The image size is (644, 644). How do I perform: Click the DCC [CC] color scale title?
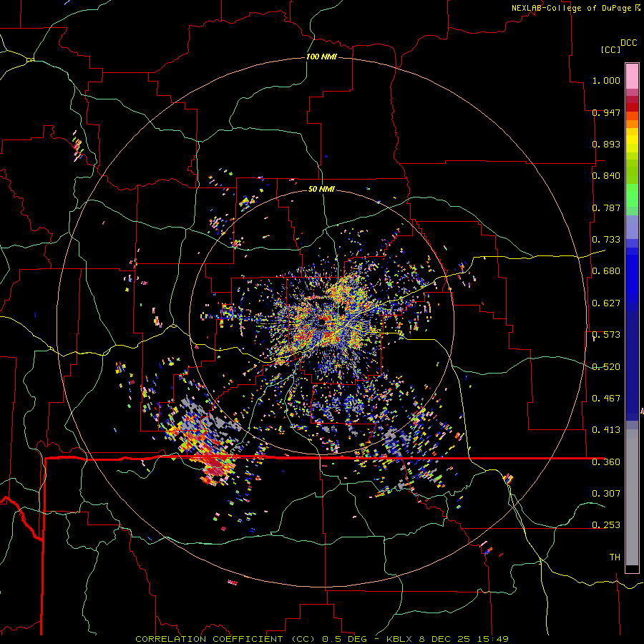point(620,46)
